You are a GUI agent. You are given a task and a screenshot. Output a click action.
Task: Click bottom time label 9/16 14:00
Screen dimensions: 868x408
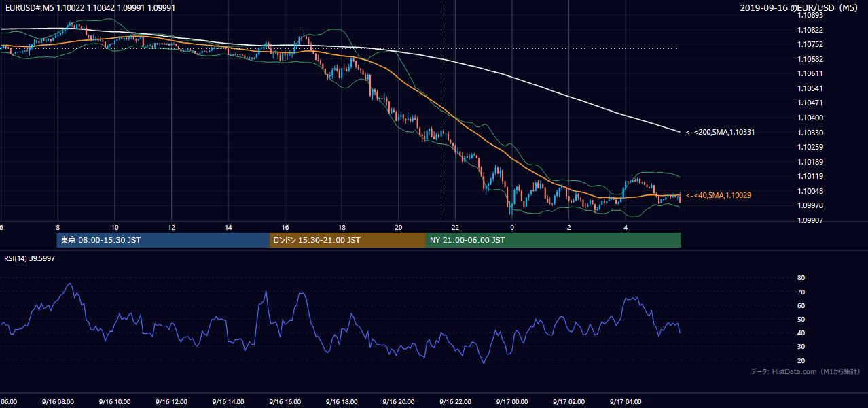point(228,401)
